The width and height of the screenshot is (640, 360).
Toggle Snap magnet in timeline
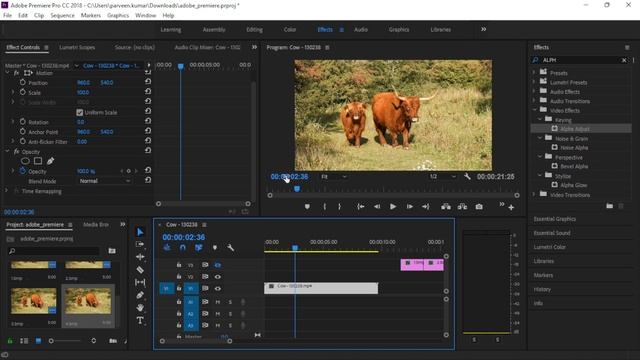182,247
